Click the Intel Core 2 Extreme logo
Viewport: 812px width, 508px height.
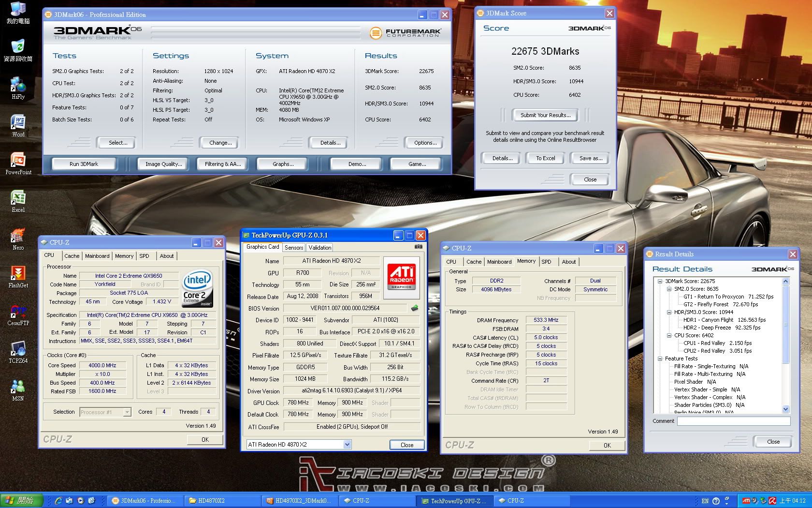197,289
